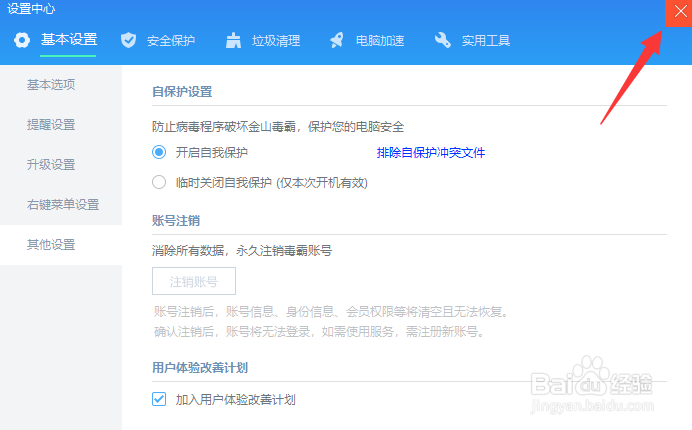Click the wrench icon for 实用工具

[443, 40]
